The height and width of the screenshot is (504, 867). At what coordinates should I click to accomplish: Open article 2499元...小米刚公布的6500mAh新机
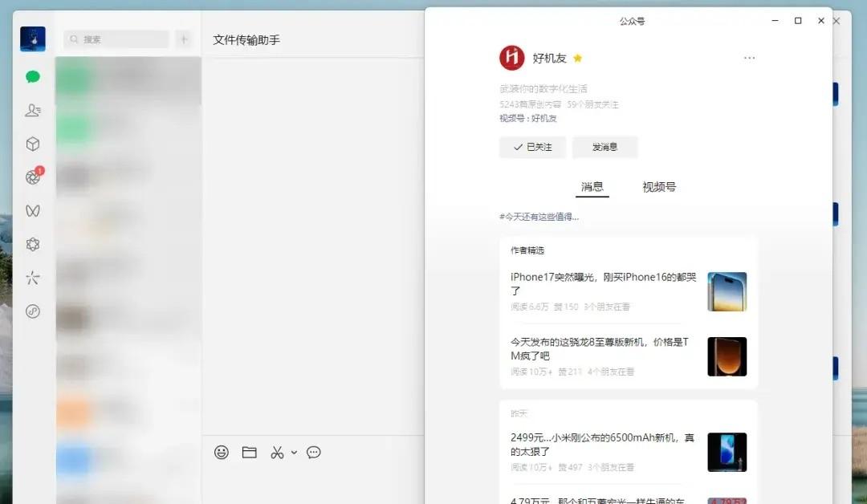pyautogui.click(x=602, y=445)
